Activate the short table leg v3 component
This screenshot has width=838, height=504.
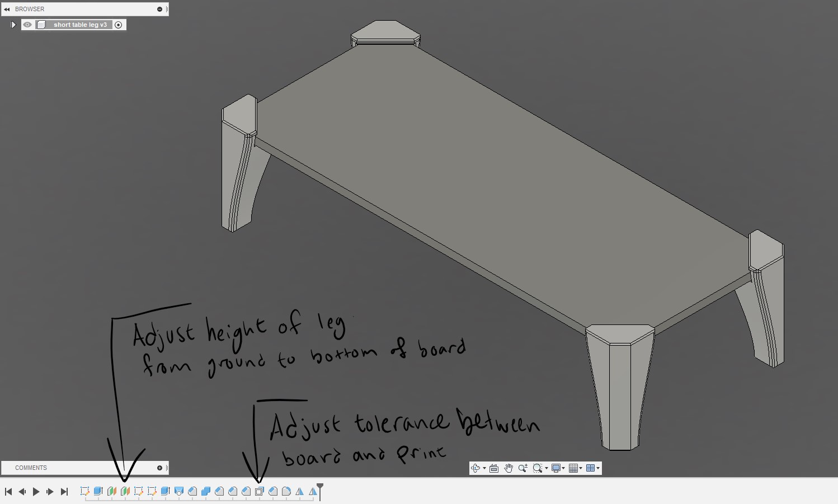pyautogui.click(x=119, y=24)
